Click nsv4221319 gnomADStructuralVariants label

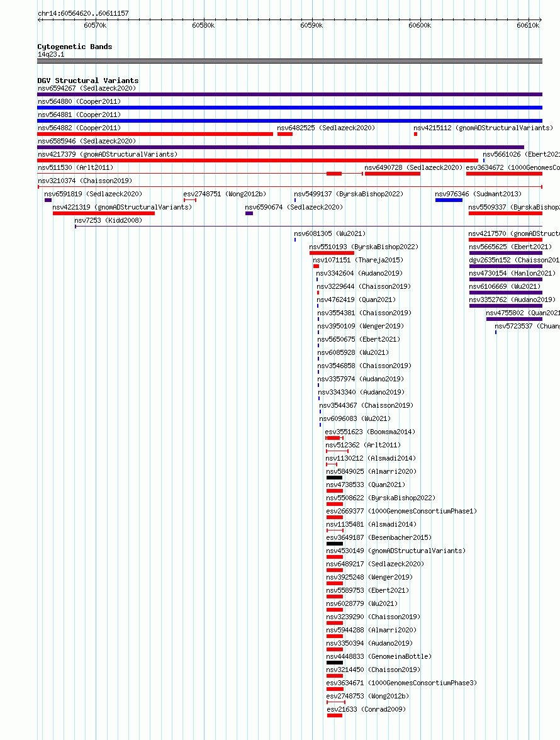click(x=122, y=207)
